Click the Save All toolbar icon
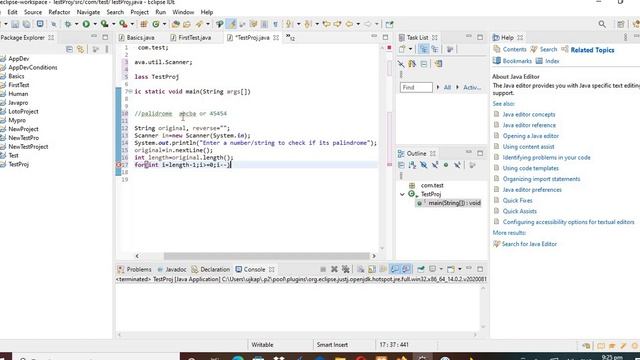 (x=27, y=24)
